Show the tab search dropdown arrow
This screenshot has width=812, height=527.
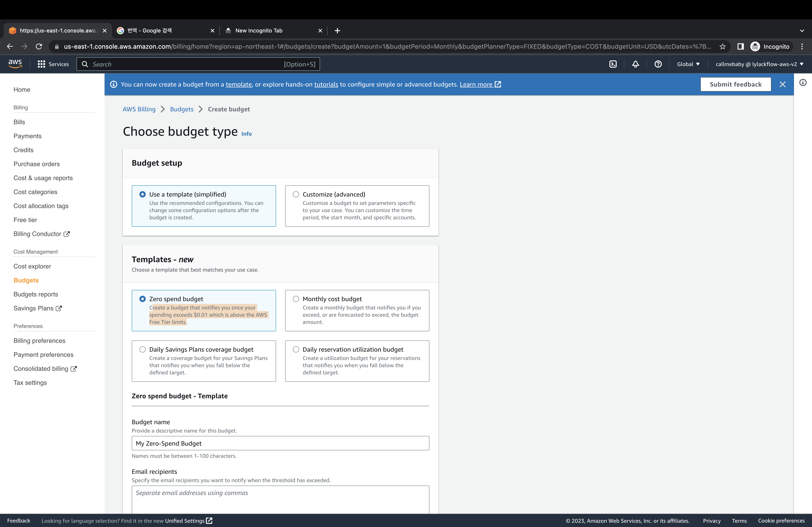(802, 31)
